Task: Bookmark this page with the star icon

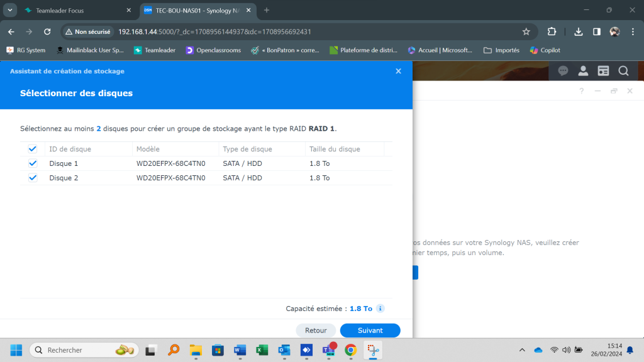Action: 526,31
